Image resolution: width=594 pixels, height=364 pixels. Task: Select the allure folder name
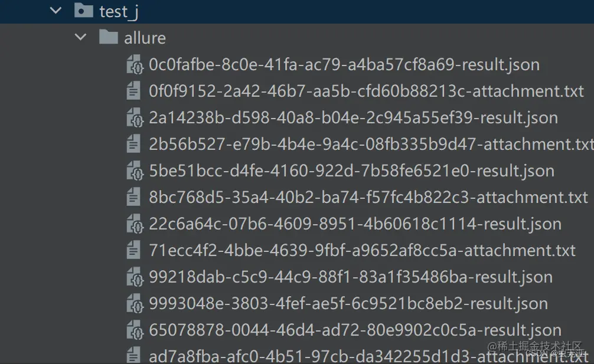coord(145,38)
